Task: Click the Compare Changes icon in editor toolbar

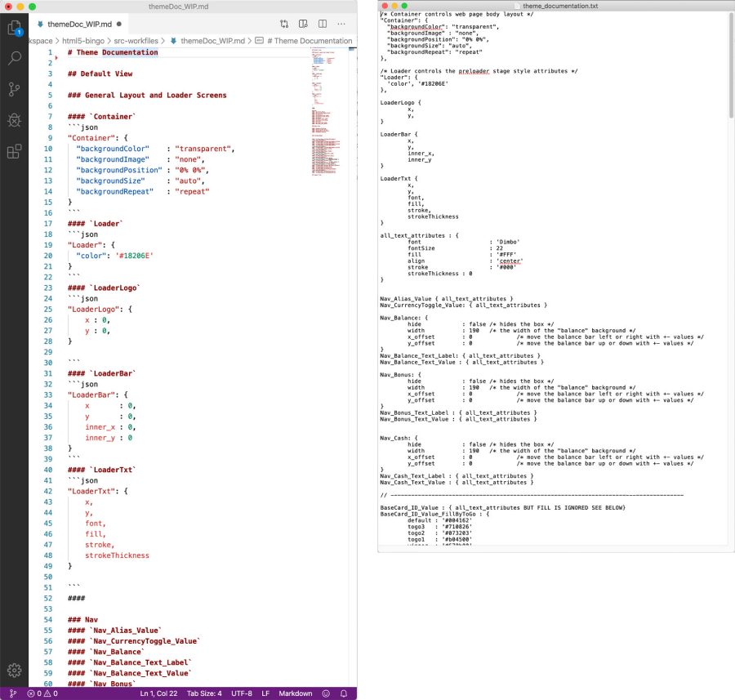Action: (x=284, y=24)
